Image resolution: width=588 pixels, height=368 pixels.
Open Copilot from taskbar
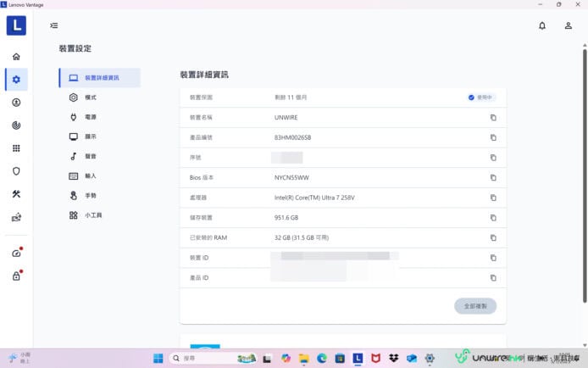tap(286, 359)
